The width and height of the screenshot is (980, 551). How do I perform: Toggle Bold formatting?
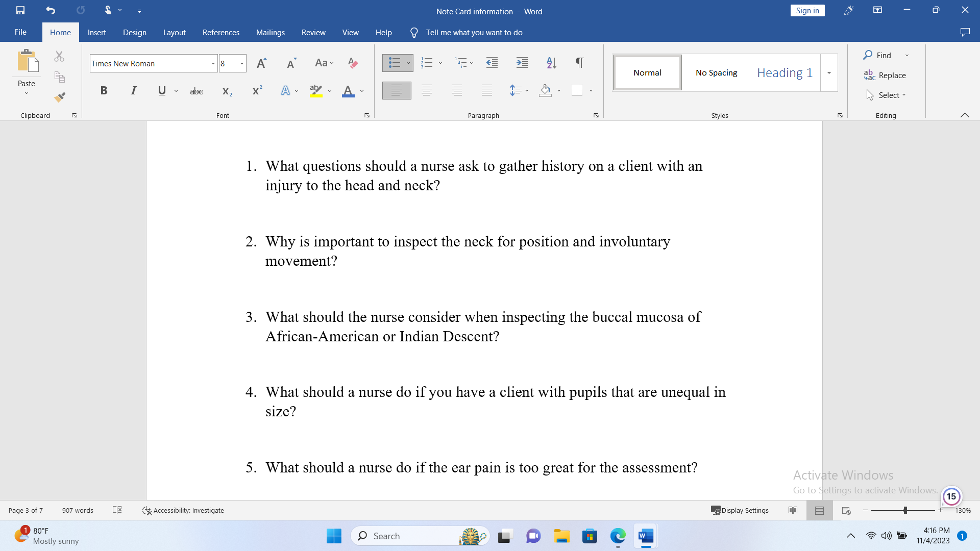[104, 91]
